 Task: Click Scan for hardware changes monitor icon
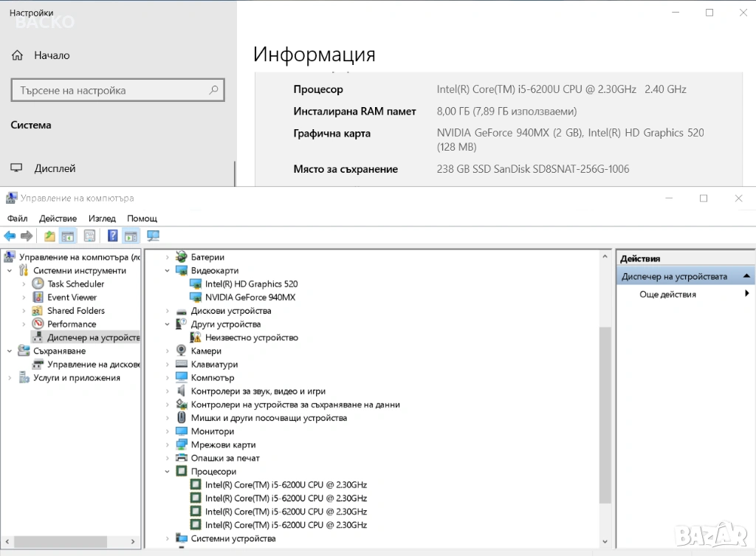coord(153,236)
